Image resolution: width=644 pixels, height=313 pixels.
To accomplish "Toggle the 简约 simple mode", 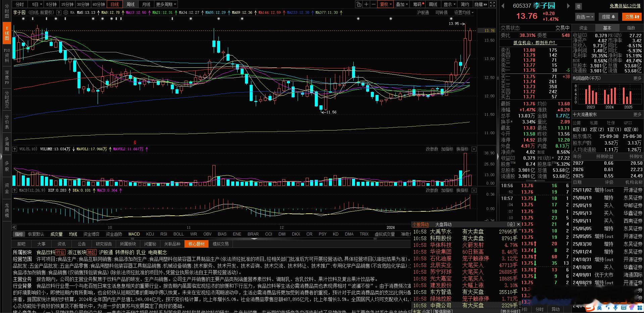I will (465, 4).
